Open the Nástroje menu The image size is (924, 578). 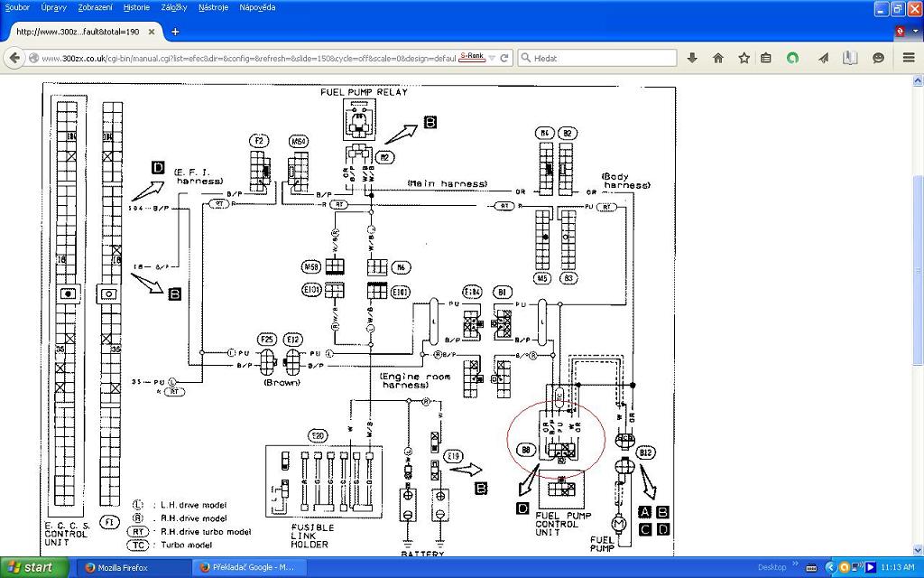pos(213,7)
